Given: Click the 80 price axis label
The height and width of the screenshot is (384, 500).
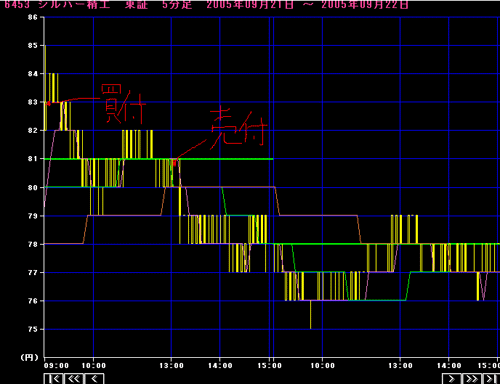Looking at the screenshot, I should coord(33,188).
